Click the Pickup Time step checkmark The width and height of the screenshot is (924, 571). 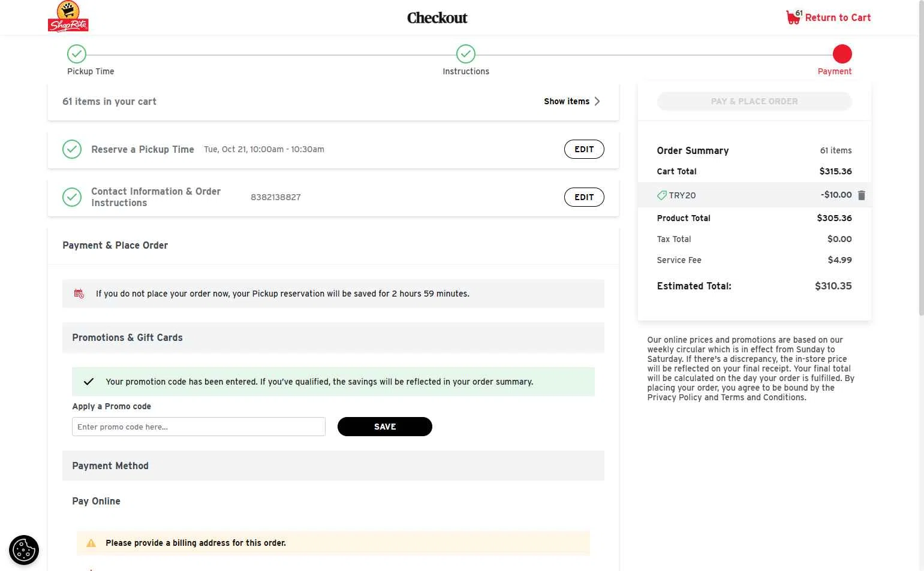point(77,54)
